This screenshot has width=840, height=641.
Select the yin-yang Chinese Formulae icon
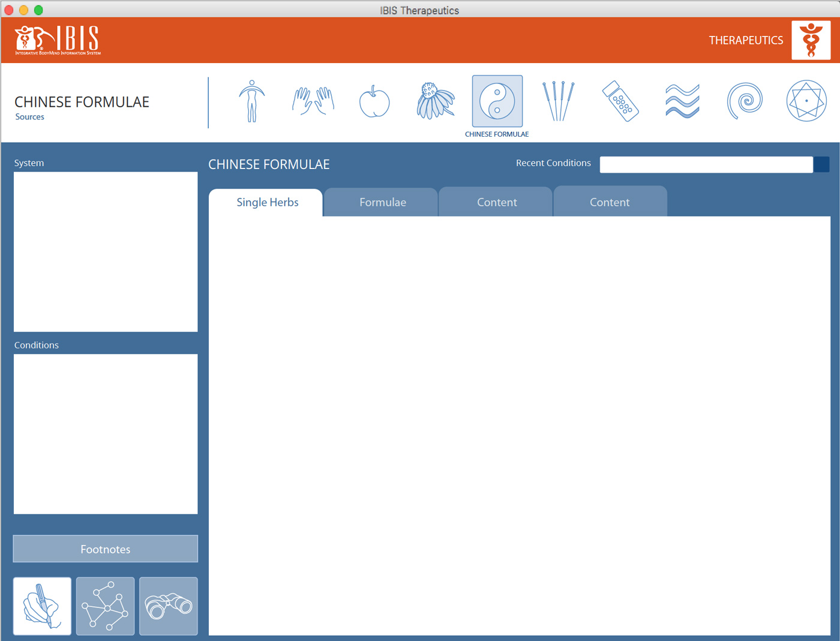497,101
